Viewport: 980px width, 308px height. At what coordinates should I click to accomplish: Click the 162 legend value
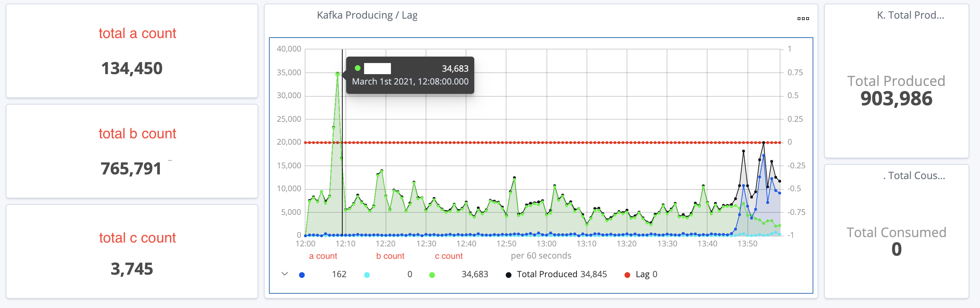pos(339,274)
